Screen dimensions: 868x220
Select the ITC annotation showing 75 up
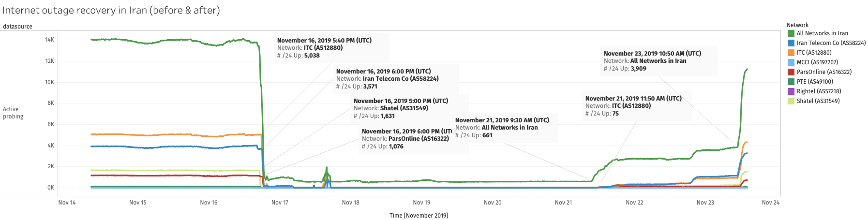click(x=633, y=106)
